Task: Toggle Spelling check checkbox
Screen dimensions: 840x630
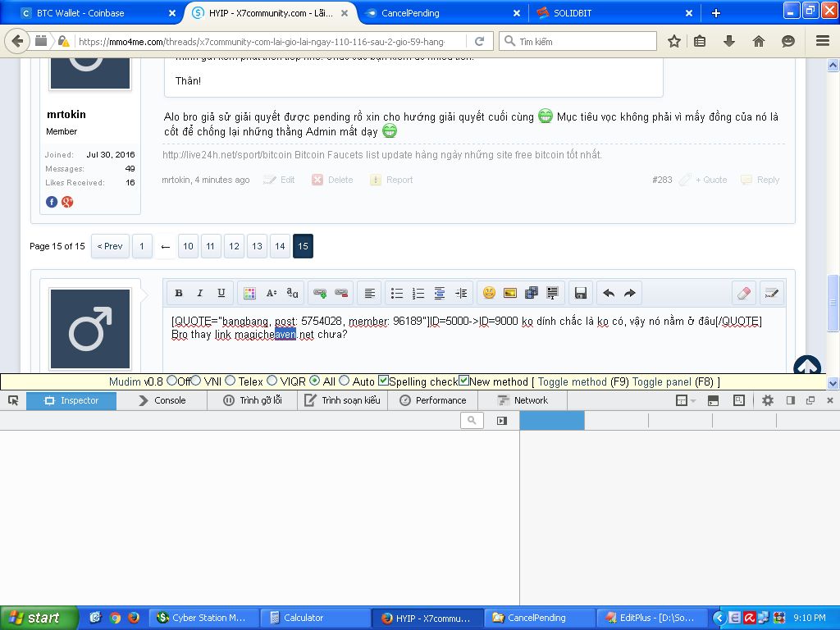Action: click(383, 381)
